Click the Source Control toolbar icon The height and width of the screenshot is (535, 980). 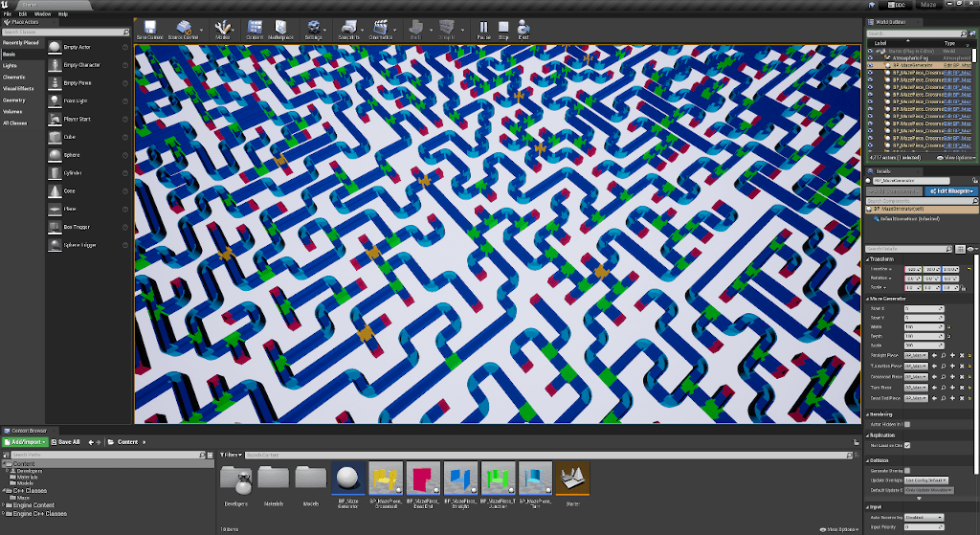click(x=183, y=30)
